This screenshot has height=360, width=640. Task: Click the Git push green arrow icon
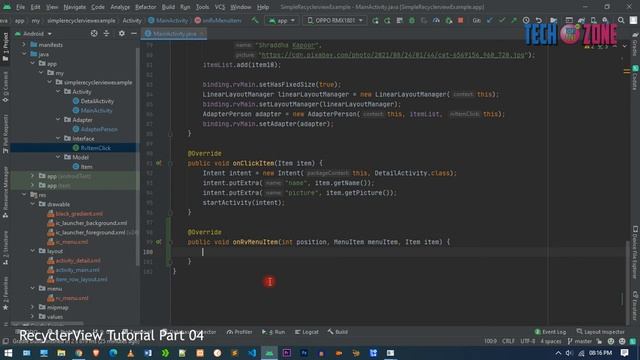pos(514,20)
